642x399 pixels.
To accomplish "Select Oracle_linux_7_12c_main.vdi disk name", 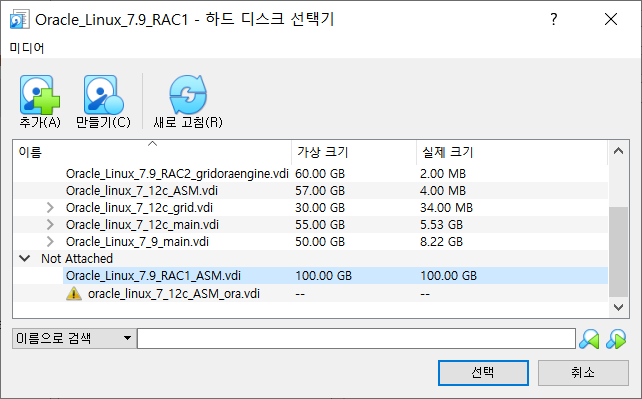I will [142, 225].
